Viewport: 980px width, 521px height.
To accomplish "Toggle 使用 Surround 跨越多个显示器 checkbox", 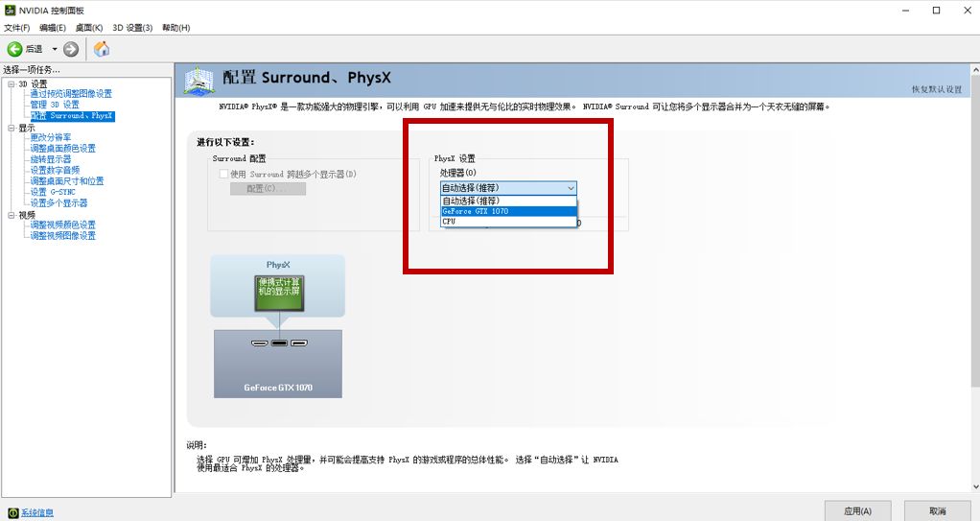I will [x=223, y=174].
